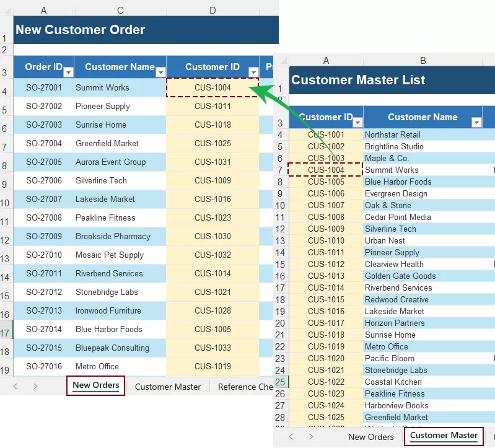Select cell CUS-1004 in New Orders sheet
Viewport: 495px width, 448px height.
(x=212, y=87)
